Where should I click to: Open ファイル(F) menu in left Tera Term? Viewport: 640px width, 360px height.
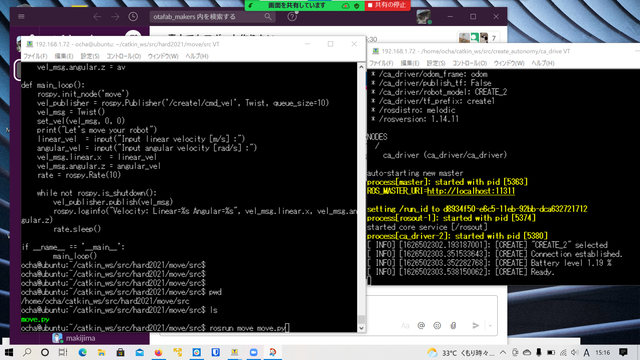pos(35,56)
